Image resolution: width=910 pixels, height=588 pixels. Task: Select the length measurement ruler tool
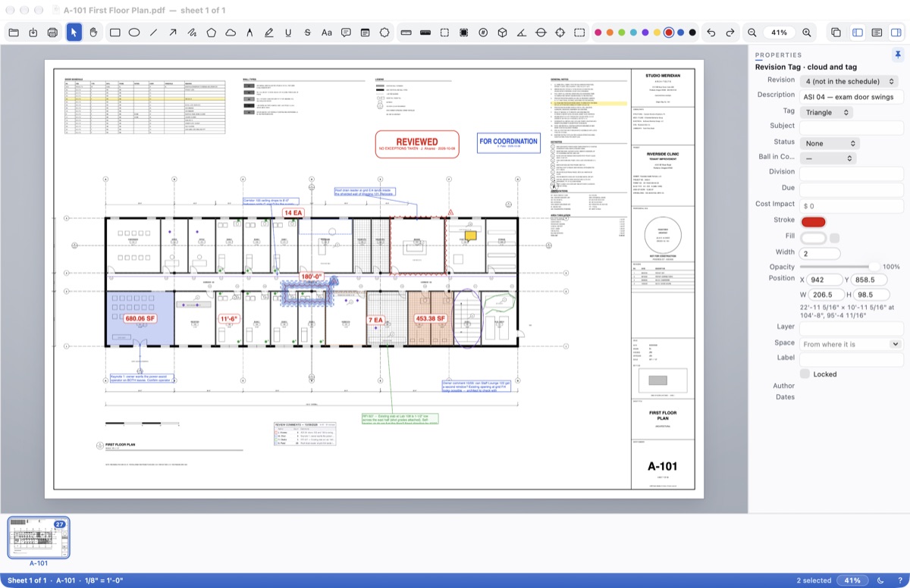[406, 33]
